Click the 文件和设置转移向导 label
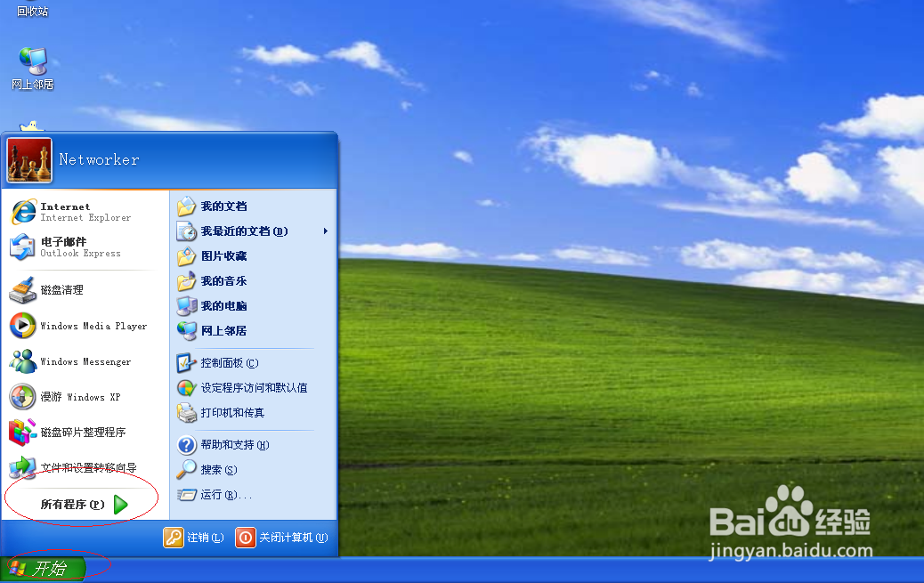 88,468
